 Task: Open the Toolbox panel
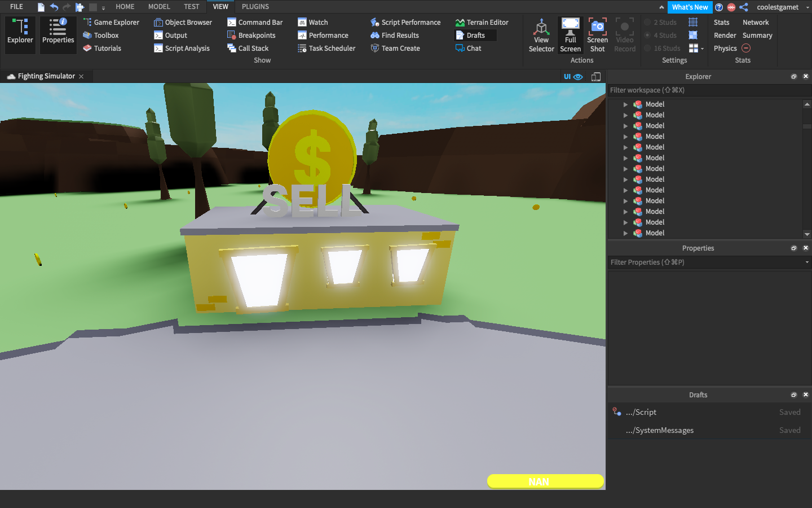coord(101,36)
